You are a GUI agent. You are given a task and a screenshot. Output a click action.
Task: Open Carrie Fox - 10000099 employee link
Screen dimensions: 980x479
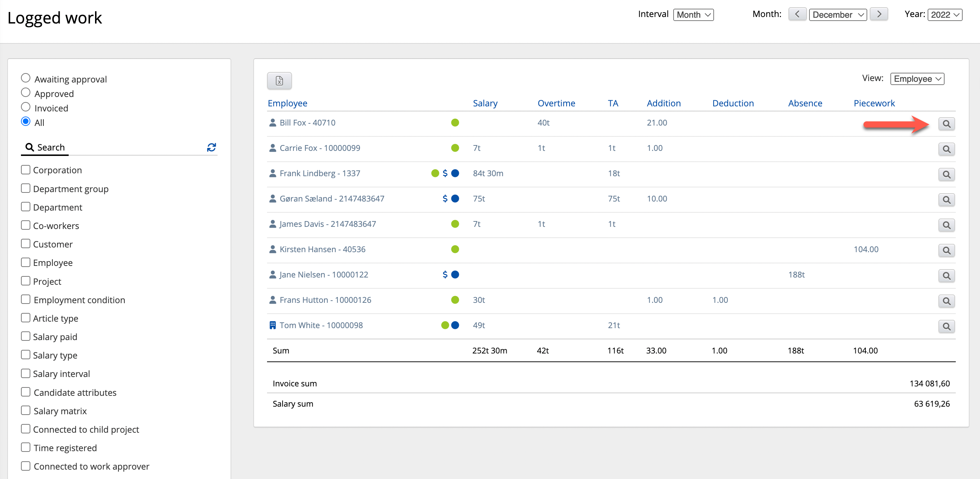pos(319,148)
